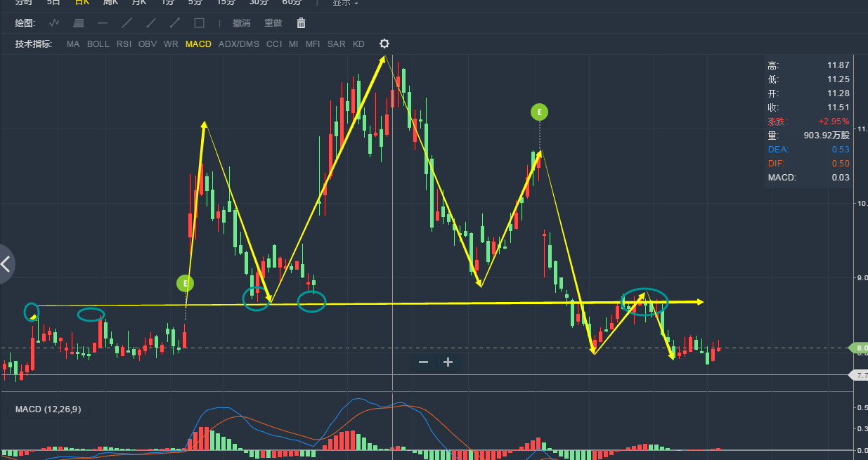
Task: Enable the MA indicator
Action: (x=73, y=44)
